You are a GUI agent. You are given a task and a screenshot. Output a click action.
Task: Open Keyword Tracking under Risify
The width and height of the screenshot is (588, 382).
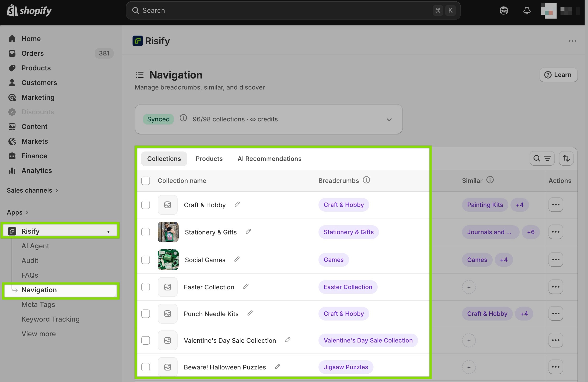pos(51,319)
